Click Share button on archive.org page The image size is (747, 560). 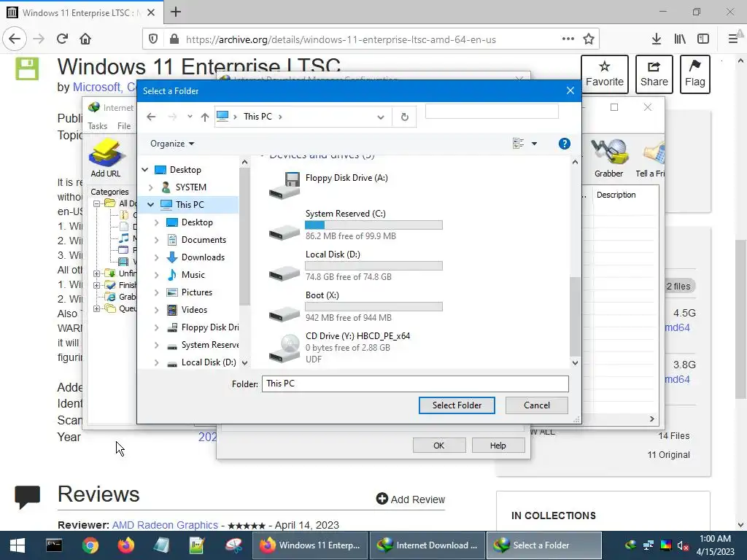(x=654, y=74)
